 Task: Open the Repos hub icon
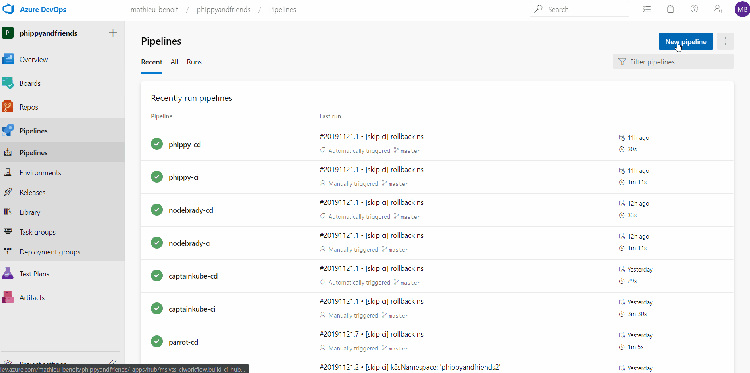[x=8, y=107]
